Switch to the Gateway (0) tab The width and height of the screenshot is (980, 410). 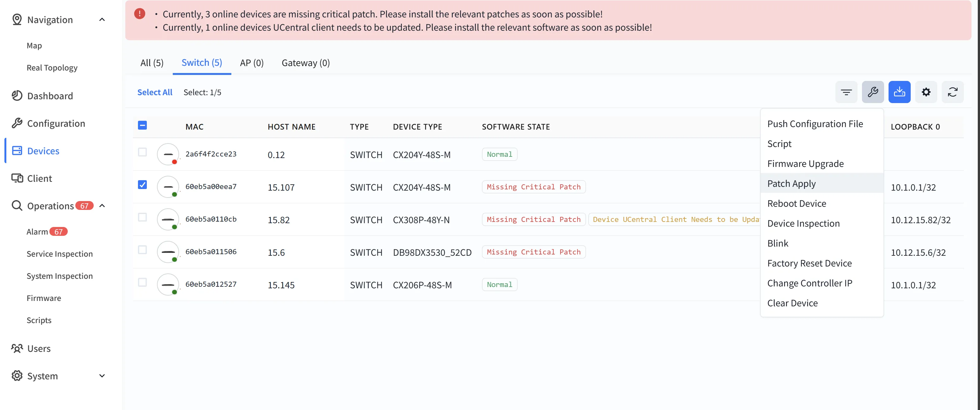(x=305, y=63)
